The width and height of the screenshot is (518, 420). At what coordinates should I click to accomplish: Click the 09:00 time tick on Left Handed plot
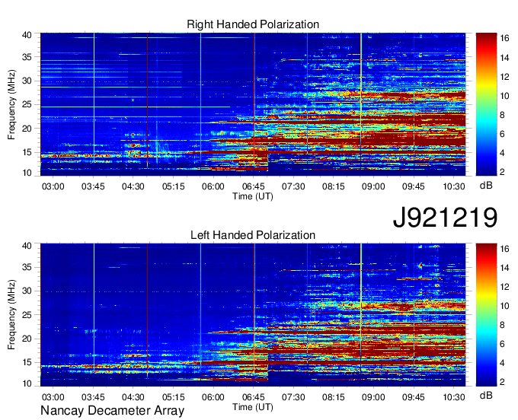point(373,397)
